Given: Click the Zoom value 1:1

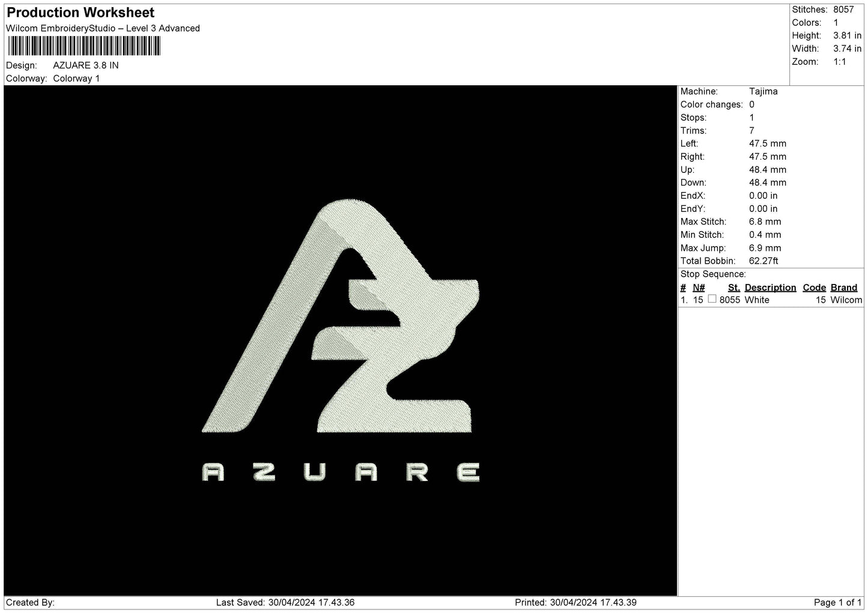Looking at the screenshot, I should coord(840,62).
